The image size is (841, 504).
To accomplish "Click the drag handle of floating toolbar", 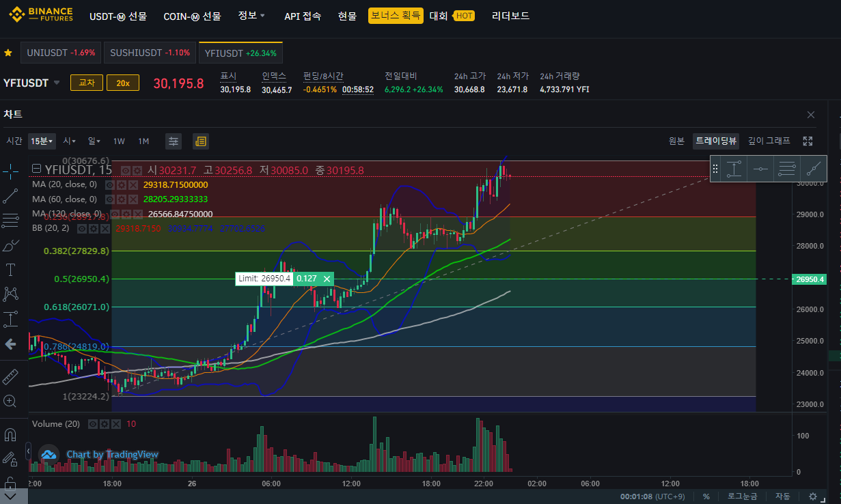I will click(x=715, y=169).
